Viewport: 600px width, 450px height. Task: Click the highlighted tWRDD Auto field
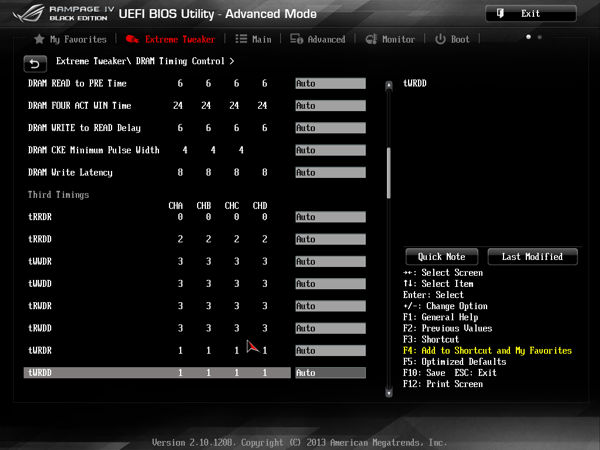point(331,373)
